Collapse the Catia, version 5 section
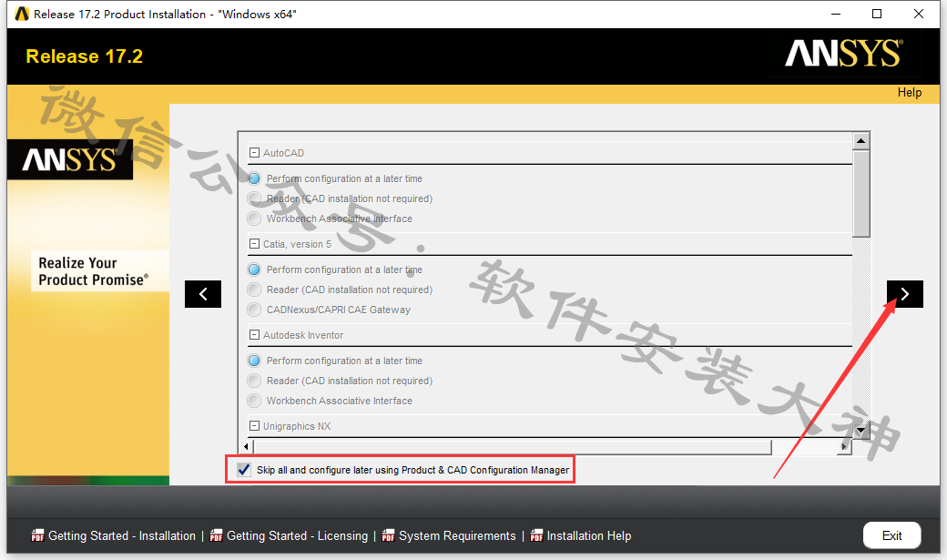Viewport: 947px width, 560px height. tap(255, 244)
